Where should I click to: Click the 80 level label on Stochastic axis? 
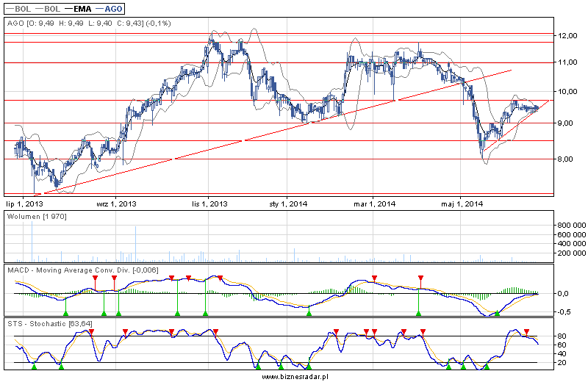tap(562, 336)
